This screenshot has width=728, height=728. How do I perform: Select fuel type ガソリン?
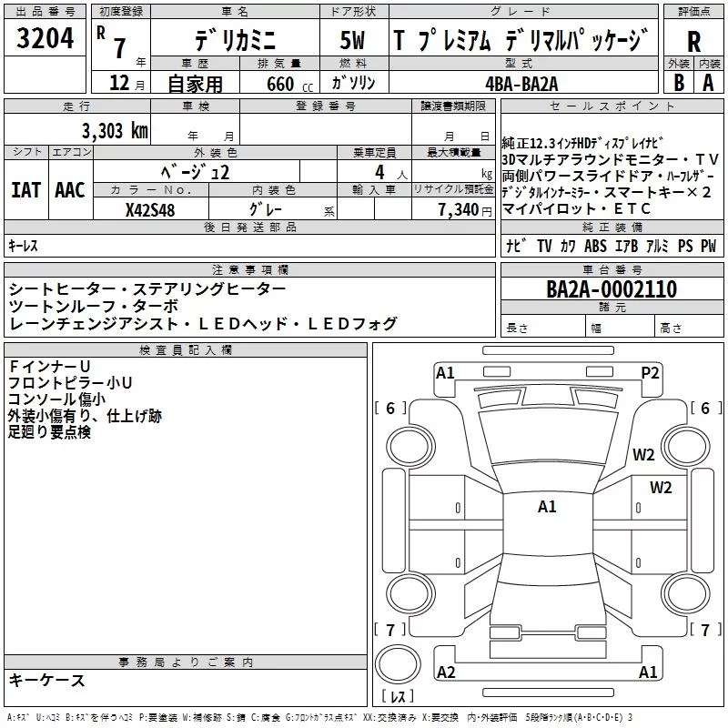(x=353, y=83)
